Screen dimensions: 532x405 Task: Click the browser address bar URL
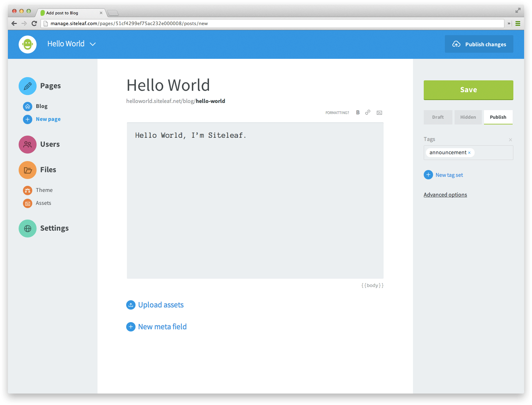point(272,24)
